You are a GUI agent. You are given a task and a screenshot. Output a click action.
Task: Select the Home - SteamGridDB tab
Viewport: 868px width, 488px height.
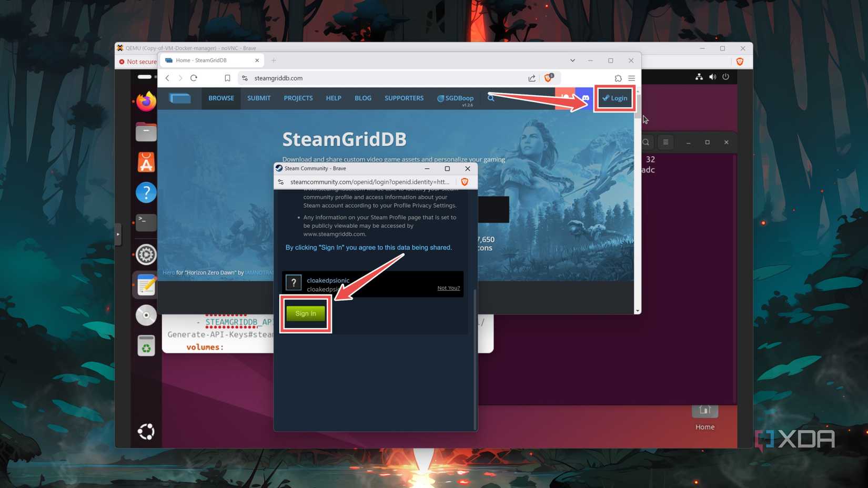pyautogui.click(x=211, y=60)
